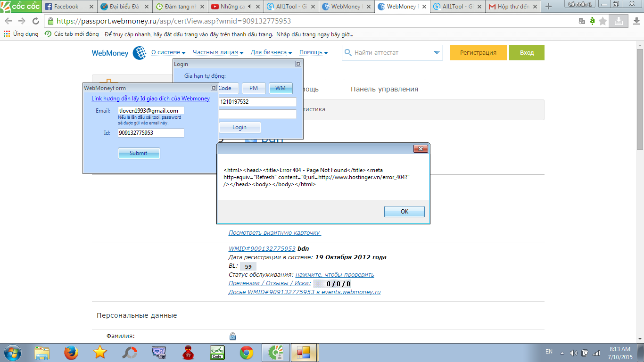Click the Регистрация button
The height and width of the screenshot is (362, 644).
(479, 53)
